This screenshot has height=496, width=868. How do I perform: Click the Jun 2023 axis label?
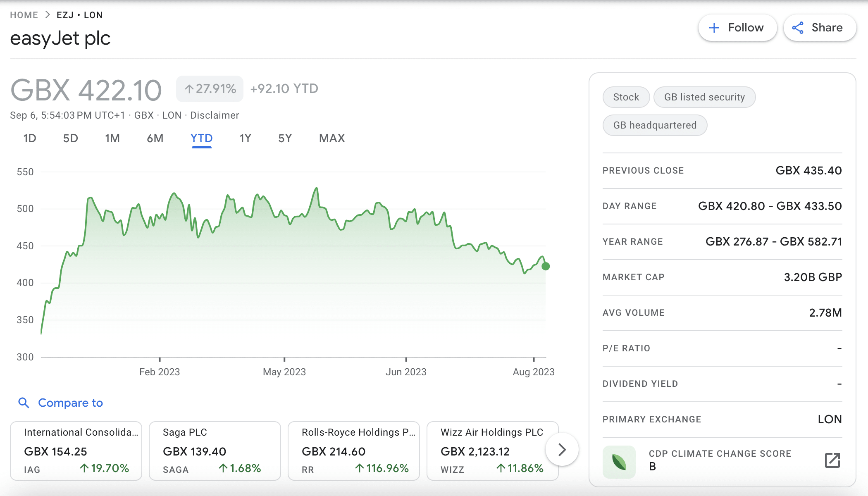coord(406,372)
